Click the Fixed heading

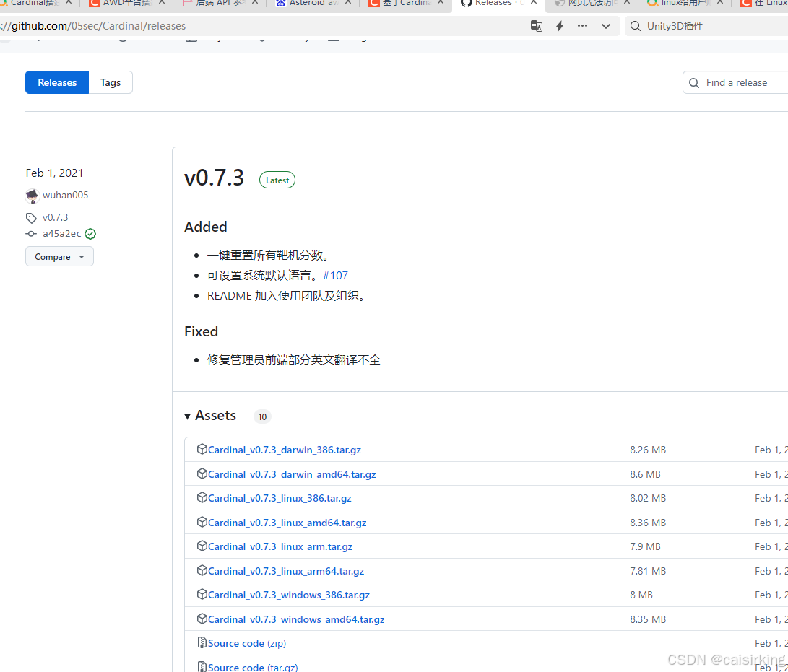click(x=201, y=331)
